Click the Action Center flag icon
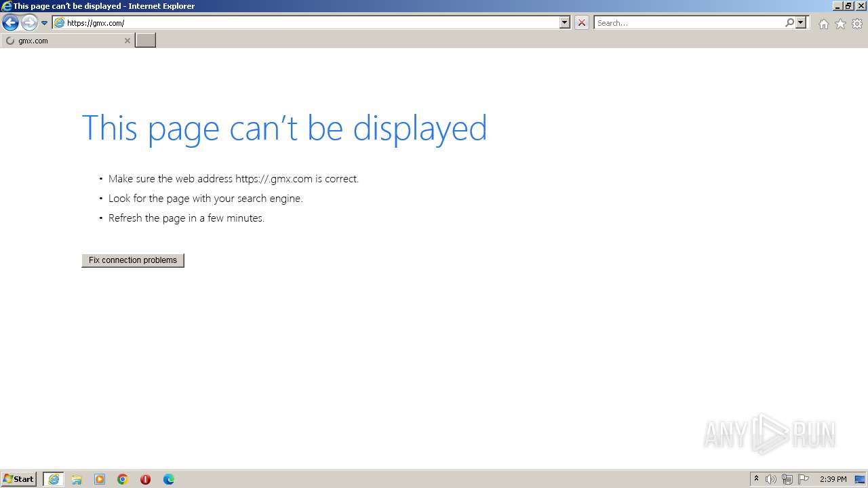The height and width of the screenshot is (488, 868). (x=804, y=479)
